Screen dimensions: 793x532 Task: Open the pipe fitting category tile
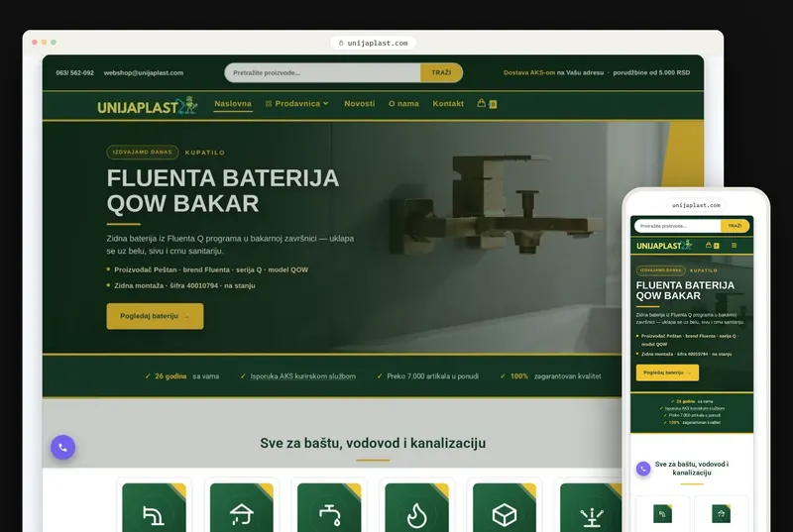[155, 507]
